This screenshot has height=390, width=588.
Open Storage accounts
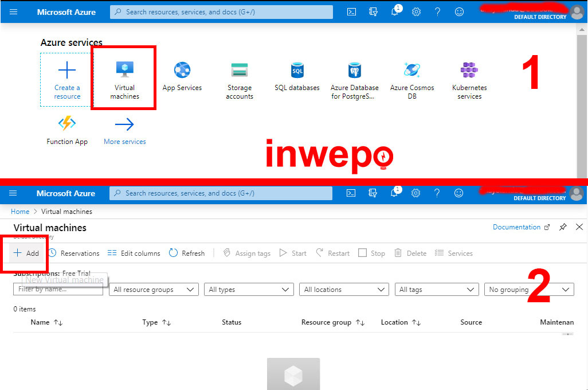tap(239, 81)
